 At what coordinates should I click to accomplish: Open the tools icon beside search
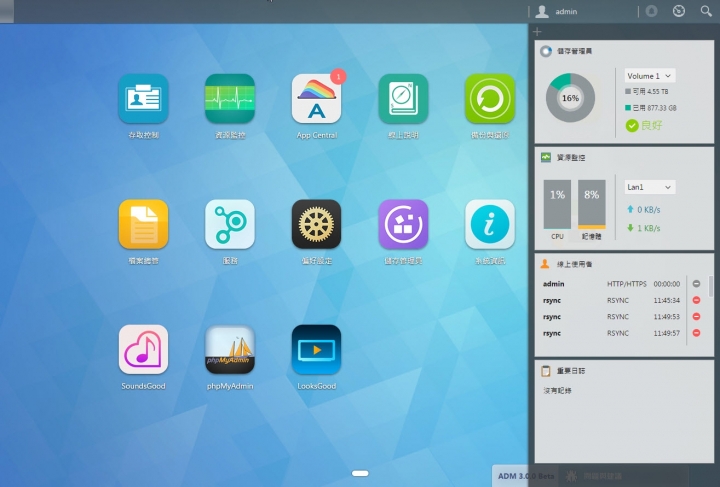(x=679, y=11)
